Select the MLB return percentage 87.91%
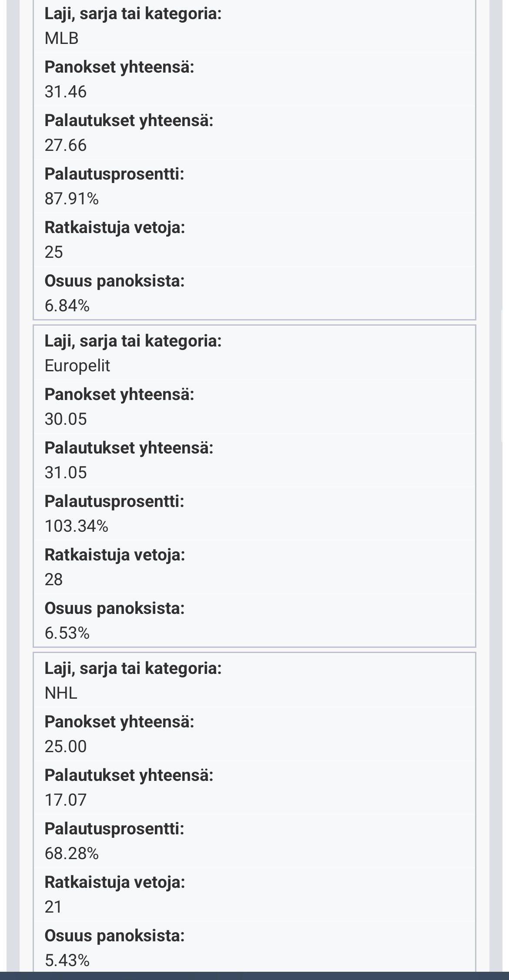 pos(72,199)
